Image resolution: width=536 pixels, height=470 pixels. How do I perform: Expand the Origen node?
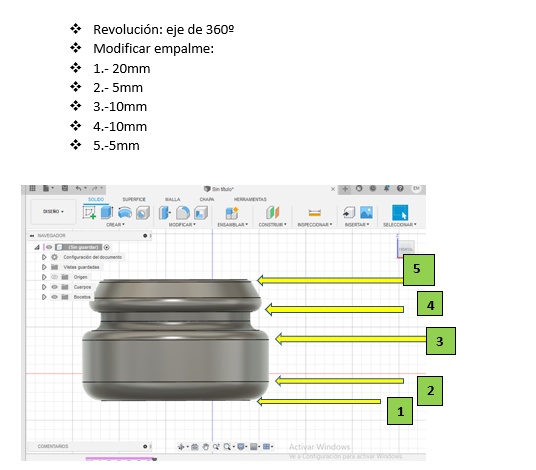(44, 277)
